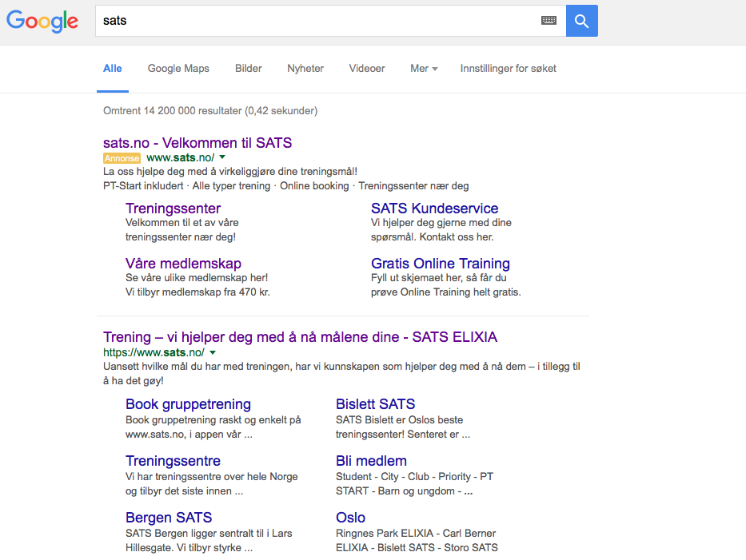Click the result count text 'Omtrent 14 200 000 resultater'
746x560 pixels.
coord(172,111)
